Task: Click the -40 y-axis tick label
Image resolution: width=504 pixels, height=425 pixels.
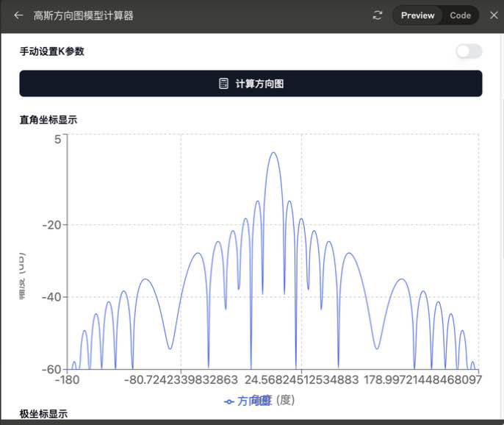Action: click(x=50, y=298)
